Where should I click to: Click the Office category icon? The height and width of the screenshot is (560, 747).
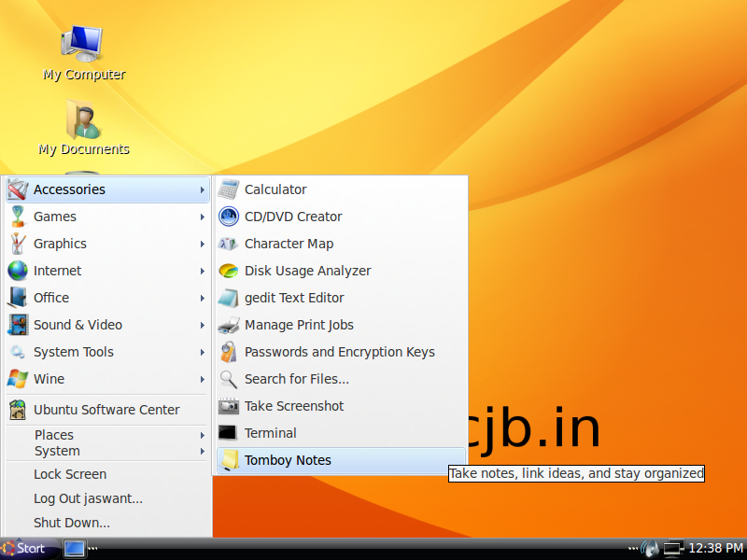18,298
